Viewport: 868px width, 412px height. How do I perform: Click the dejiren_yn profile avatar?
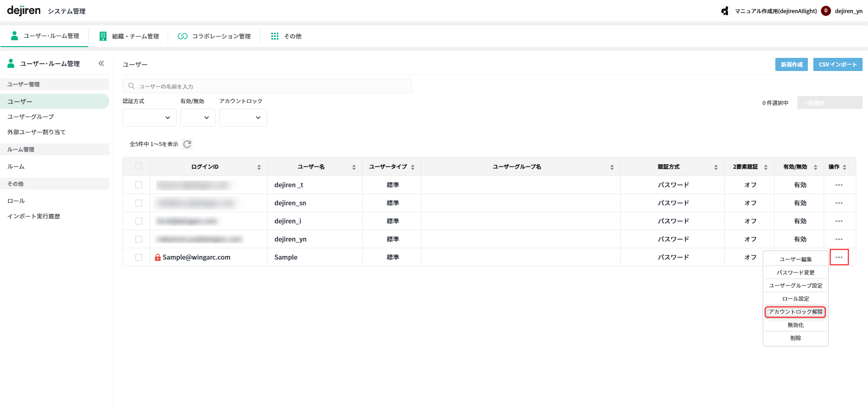pyautogui.click(x=826, y=11)
